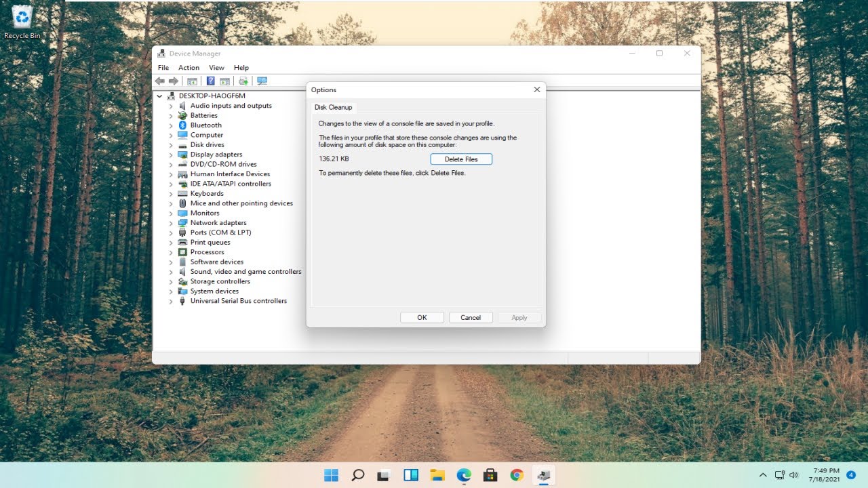Click the Scan for hardware changes icon
The image size is (868, 488).
pyautogui.click(x=262, y=81)
